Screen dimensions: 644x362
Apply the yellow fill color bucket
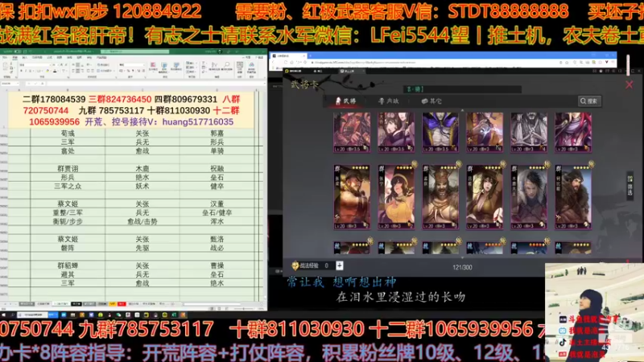point(47,71)
